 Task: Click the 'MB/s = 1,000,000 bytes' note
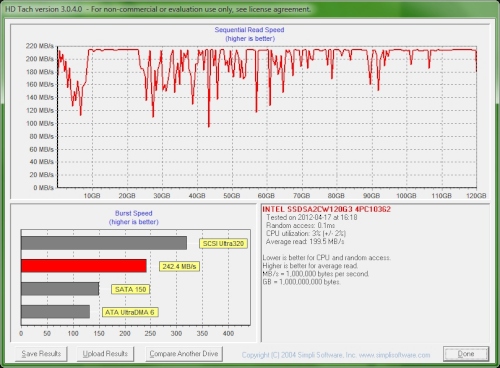316,274
